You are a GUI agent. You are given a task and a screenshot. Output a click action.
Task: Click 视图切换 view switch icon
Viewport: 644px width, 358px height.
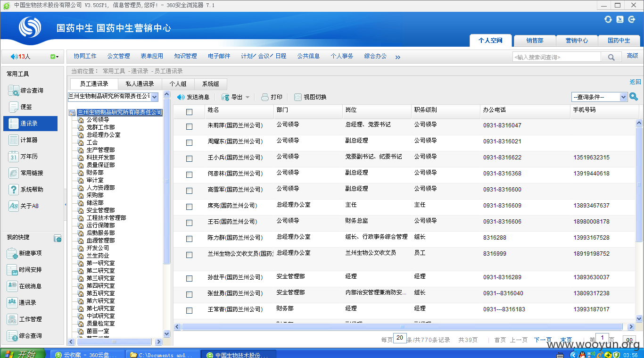[298, 97]
